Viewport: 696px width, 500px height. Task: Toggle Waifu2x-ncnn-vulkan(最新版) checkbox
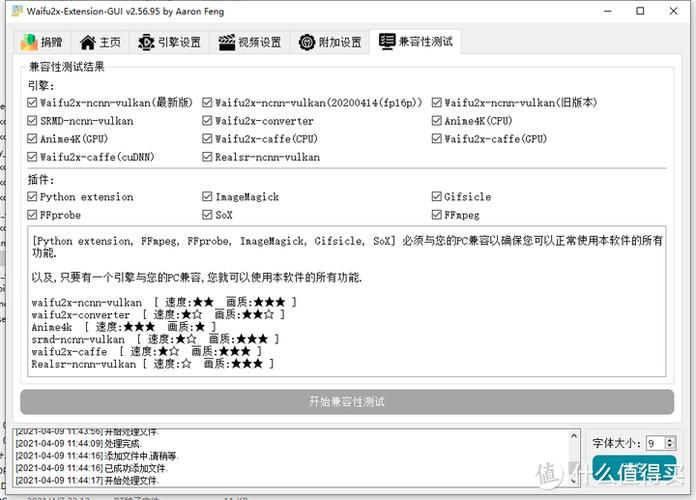pos(32,103)
